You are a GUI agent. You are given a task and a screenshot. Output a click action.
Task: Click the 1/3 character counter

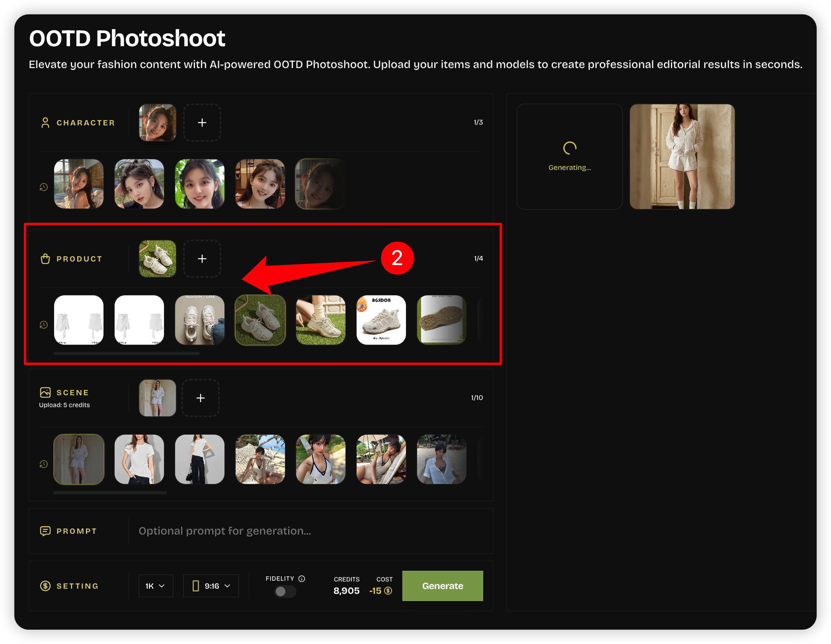[x=478, y=122]
